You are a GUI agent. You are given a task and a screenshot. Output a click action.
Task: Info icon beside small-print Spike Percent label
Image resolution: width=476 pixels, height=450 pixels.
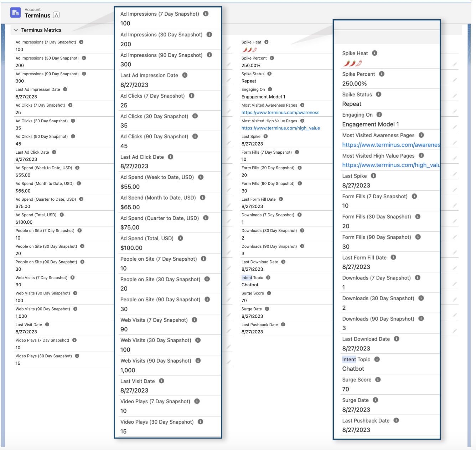[272, 58]
